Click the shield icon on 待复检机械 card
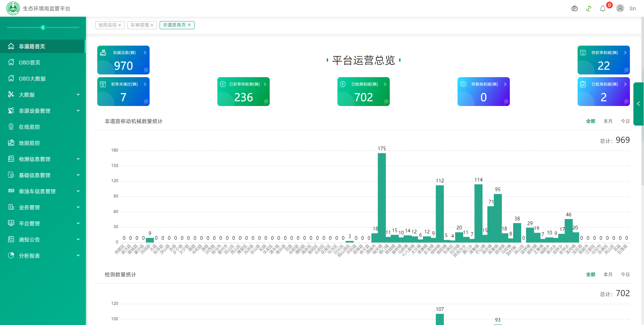 coord(463,84)
